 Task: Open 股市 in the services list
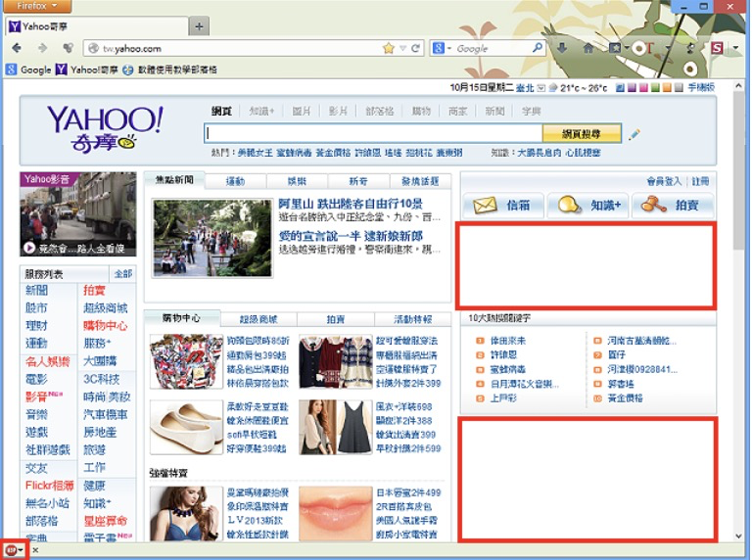pos(36,307)
